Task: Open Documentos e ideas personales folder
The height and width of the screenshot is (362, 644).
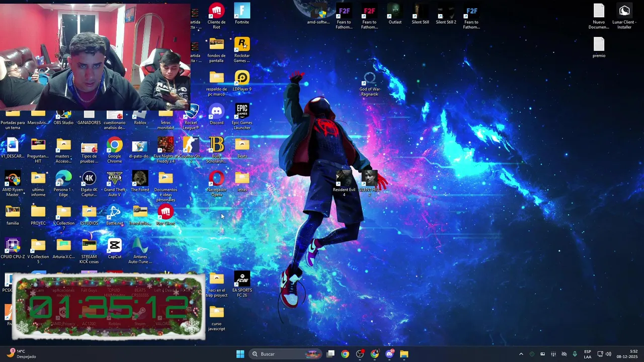Action: (166, 187)
